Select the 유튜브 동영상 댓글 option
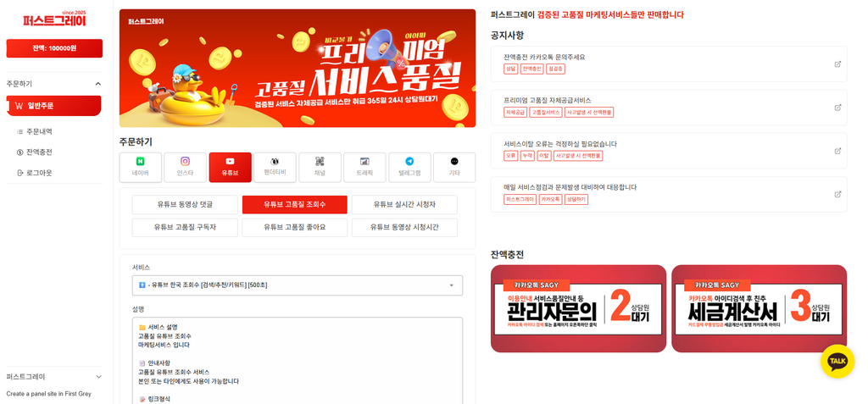 185,205
